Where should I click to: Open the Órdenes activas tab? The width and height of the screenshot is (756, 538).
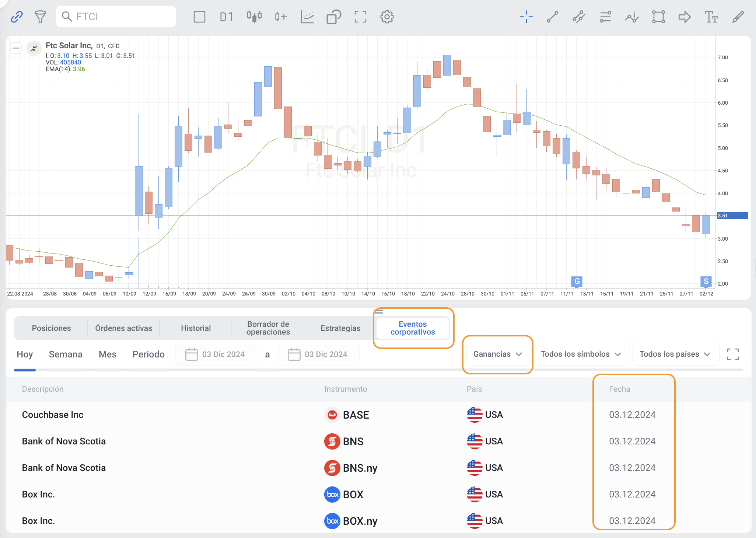click(123, 328)
